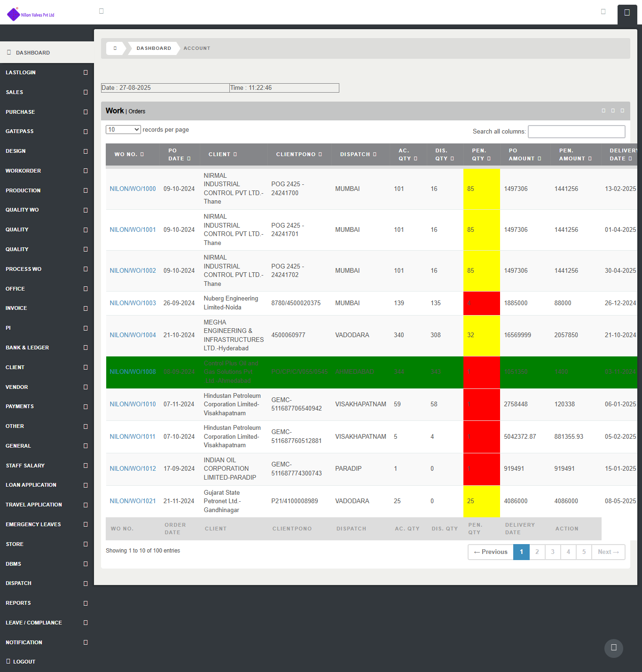
Task: Click the round scroll-to-top button
Action: (x=613, y=648)
